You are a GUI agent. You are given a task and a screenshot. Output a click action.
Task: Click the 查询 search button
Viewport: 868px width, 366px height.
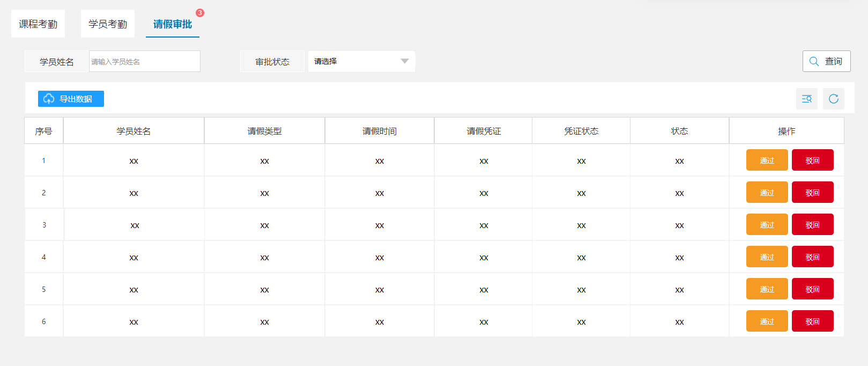[x=826, y=61]
